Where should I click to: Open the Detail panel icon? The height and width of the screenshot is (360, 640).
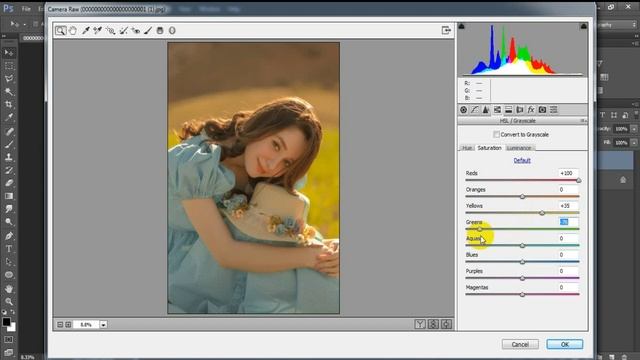[x=486, y=110]
